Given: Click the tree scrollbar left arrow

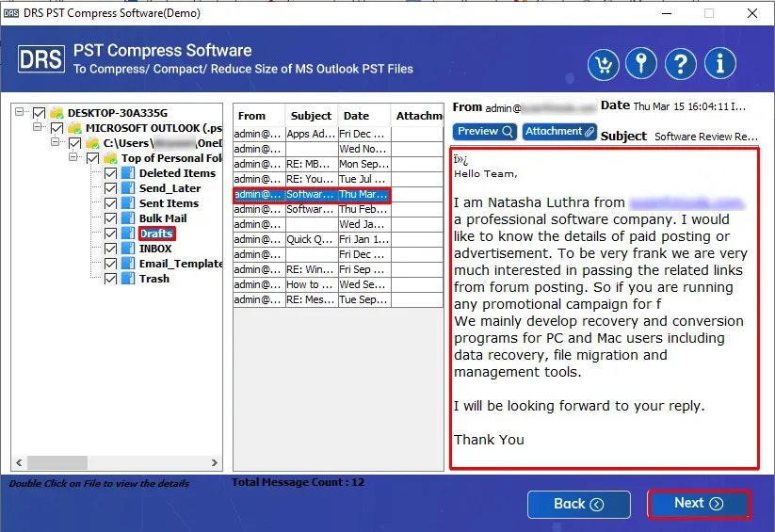Looking at the screenshot, I should click(19, 462).
